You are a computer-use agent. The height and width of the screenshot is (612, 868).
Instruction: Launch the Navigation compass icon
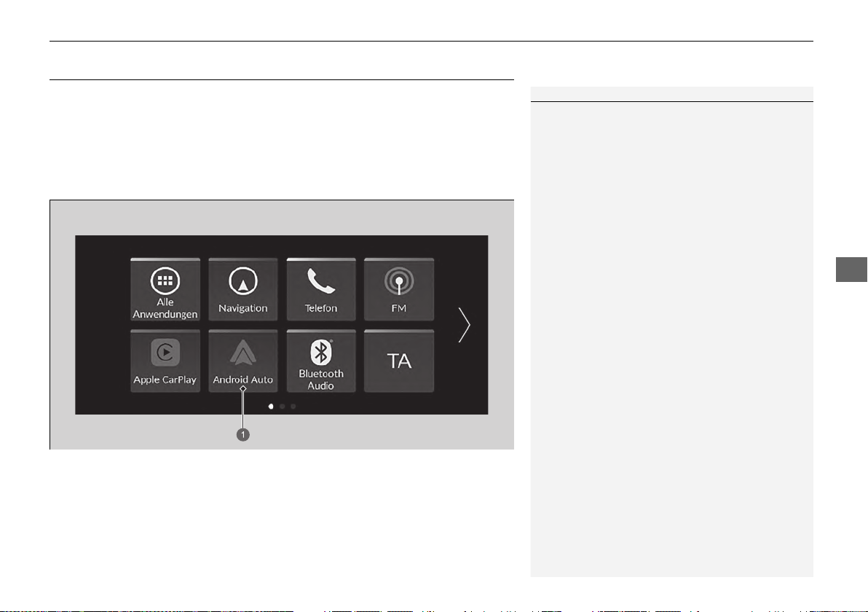tap(243, 280)
